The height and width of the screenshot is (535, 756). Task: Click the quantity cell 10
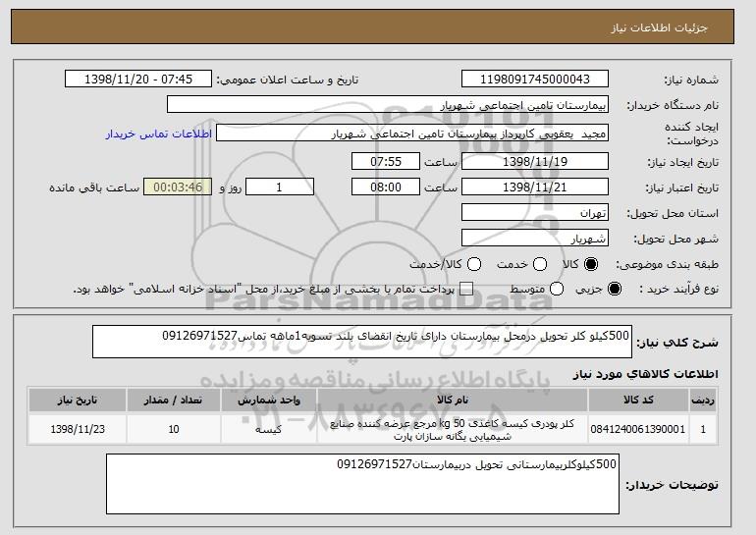174,429
